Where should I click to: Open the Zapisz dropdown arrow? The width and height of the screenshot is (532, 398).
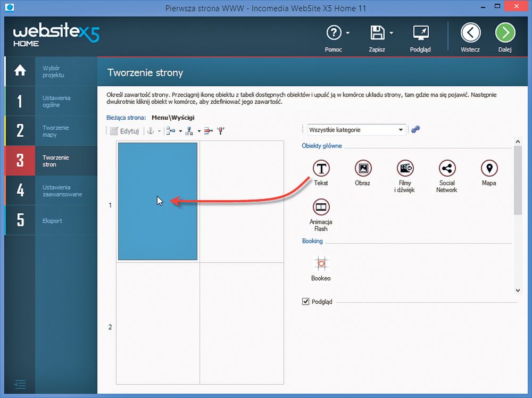391,33
